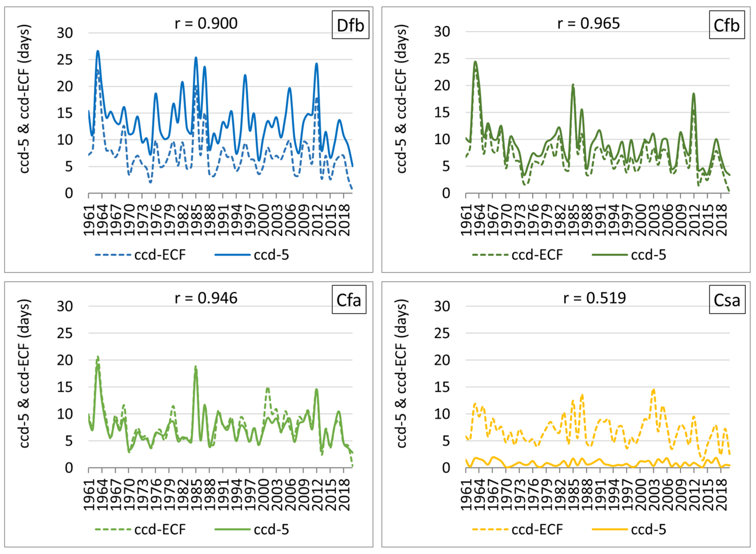Click y-axis value 25 in Csa chart
Viewport: 756px width, 554px height.
[442, 333]
